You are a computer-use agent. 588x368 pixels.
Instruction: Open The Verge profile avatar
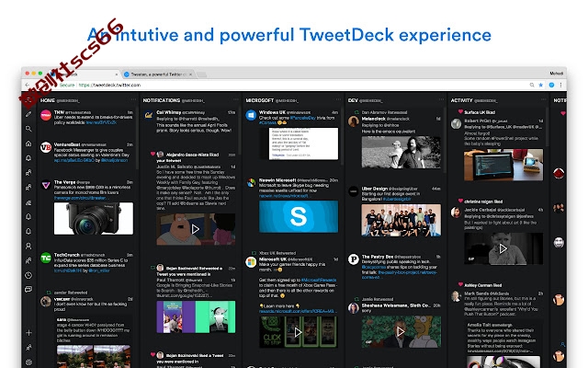pyautogui.click(x=46, y=185)
